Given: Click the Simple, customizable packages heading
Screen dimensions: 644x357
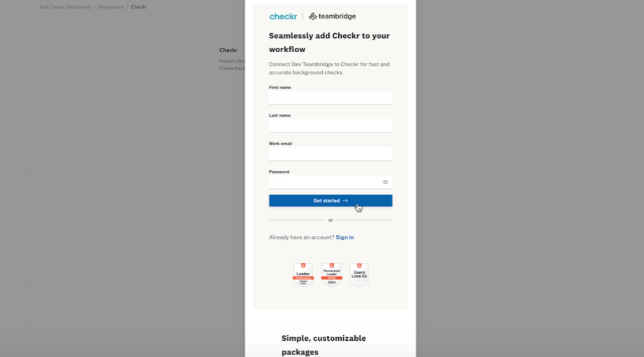Looking at the screenshot, I should pyautogui.click(x=324, y=345).
